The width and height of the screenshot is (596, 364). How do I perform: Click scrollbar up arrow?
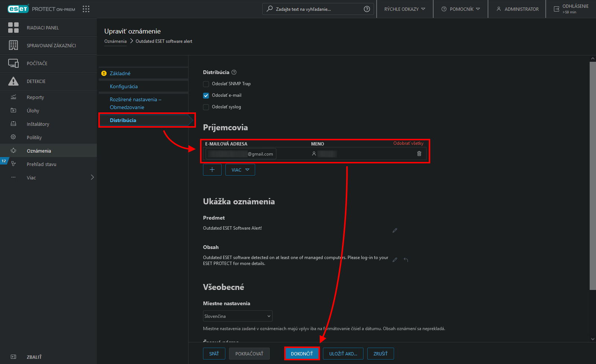coord(593,58)
